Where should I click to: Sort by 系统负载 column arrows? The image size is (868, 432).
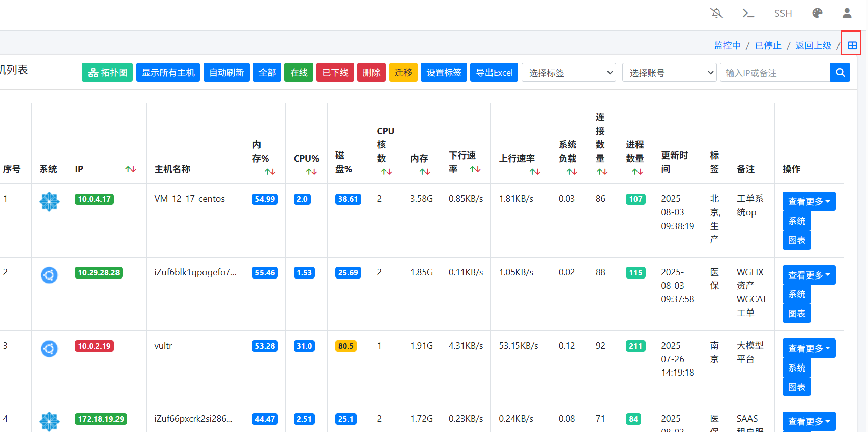click(572, 172)
